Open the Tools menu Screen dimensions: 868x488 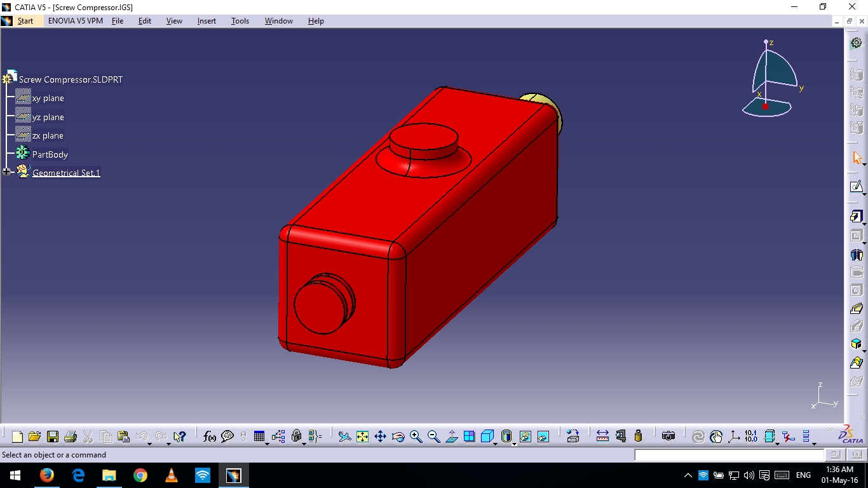(x=240, y=21)
